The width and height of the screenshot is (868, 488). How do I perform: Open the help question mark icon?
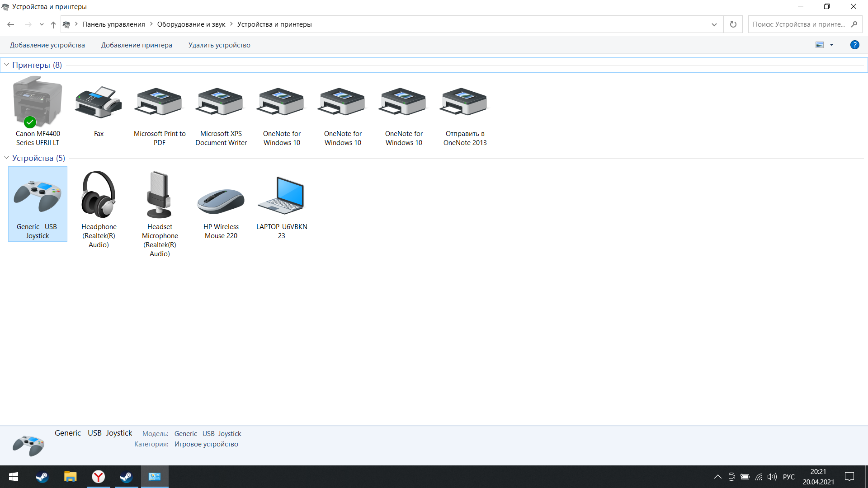[x=854, y=45]
